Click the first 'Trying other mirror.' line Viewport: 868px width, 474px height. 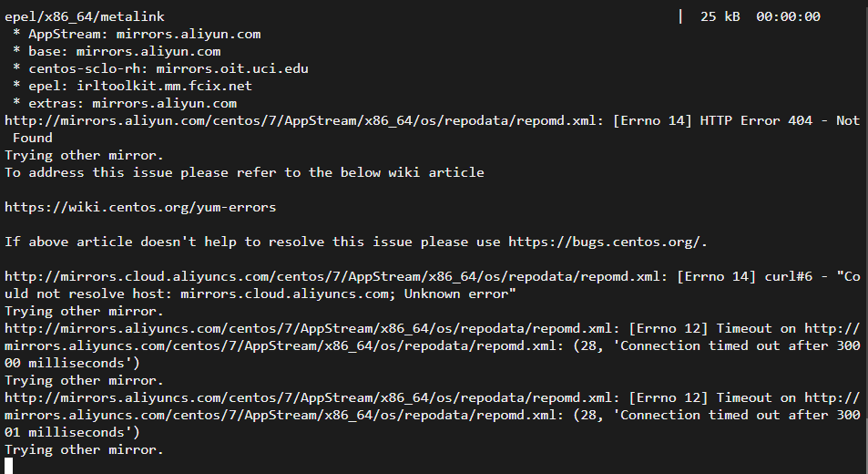(x=84, y=155)
